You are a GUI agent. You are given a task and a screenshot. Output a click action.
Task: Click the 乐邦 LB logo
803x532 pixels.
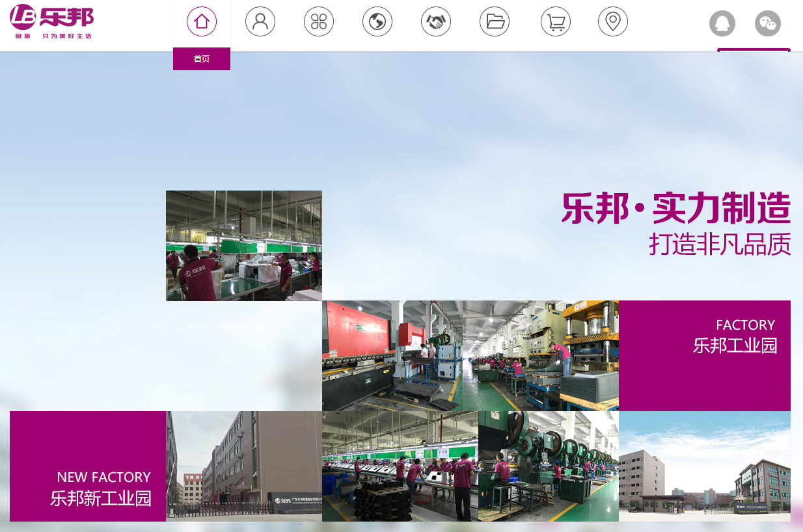pos(52,21)
